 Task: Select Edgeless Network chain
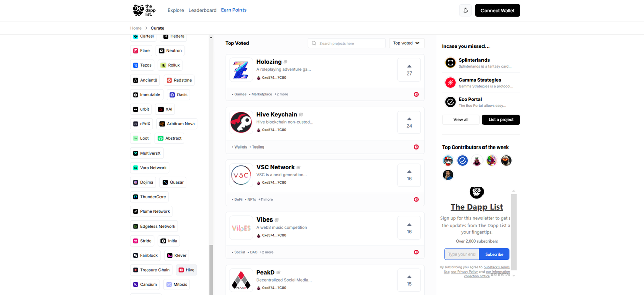tap(154, 226)
